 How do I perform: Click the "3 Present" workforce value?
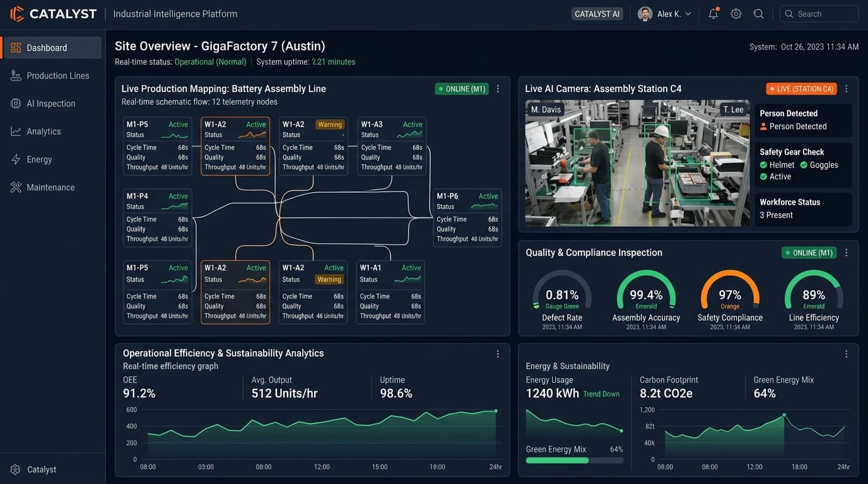(x=776, y=215)
